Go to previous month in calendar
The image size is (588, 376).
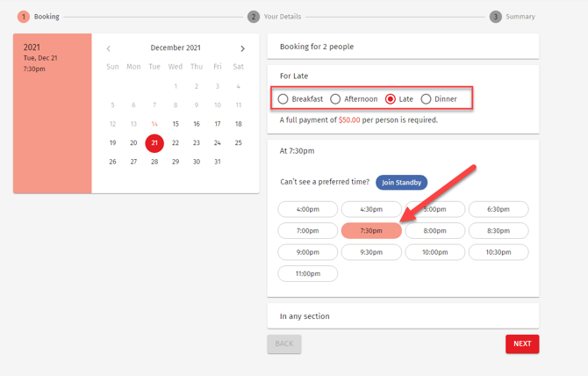click(x=109, y=48)
